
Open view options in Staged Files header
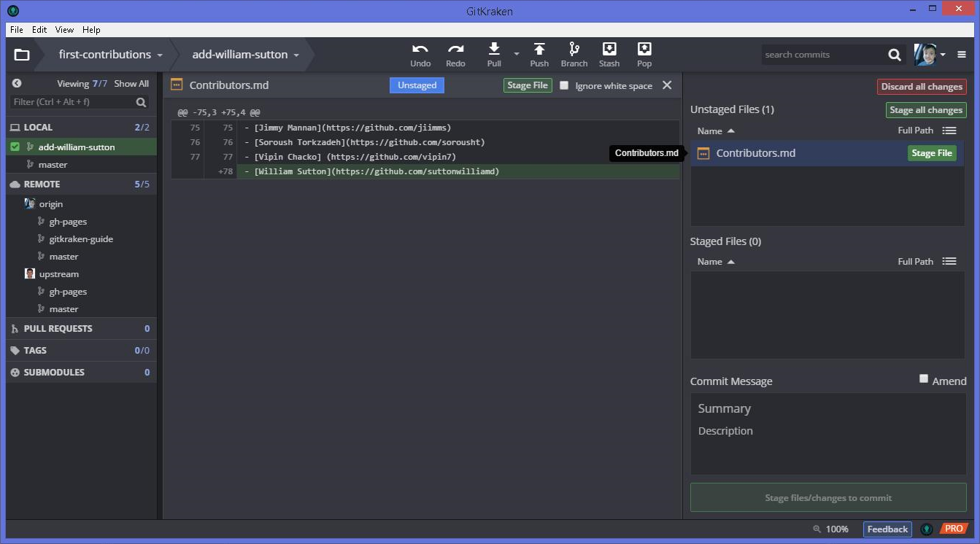pos(949,261)
